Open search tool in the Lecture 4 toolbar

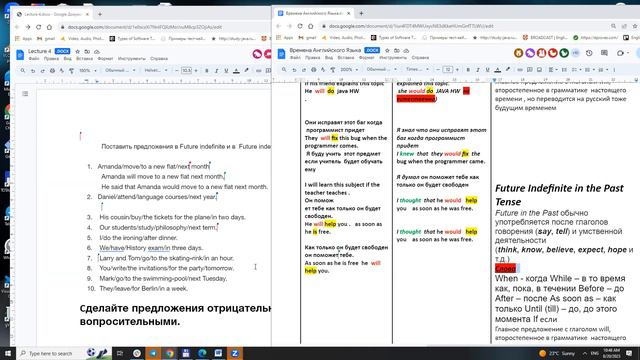[x=23, y=71]
